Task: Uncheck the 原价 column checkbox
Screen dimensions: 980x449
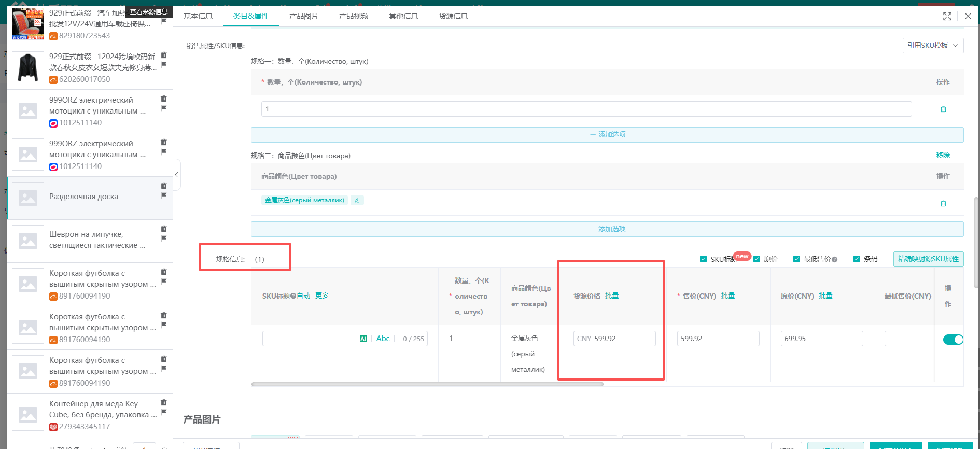Action: [x=757, y=259]
